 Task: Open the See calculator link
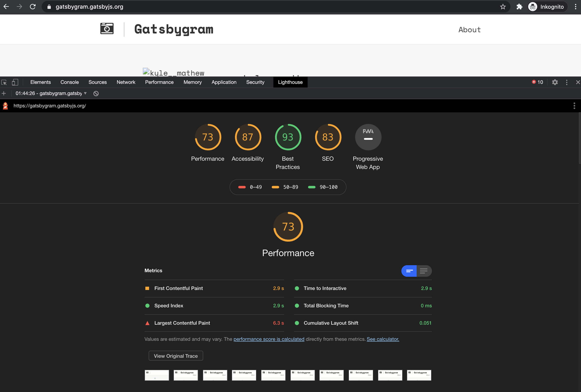point(383,339)
